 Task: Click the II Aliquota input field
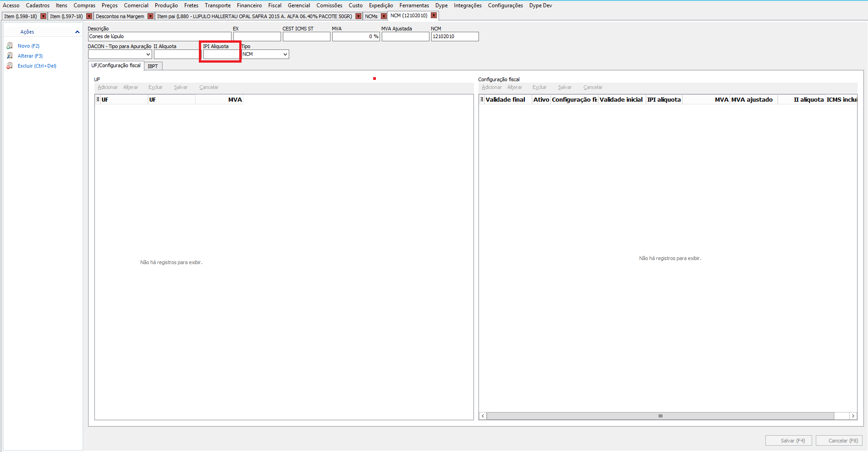(177, 54)
